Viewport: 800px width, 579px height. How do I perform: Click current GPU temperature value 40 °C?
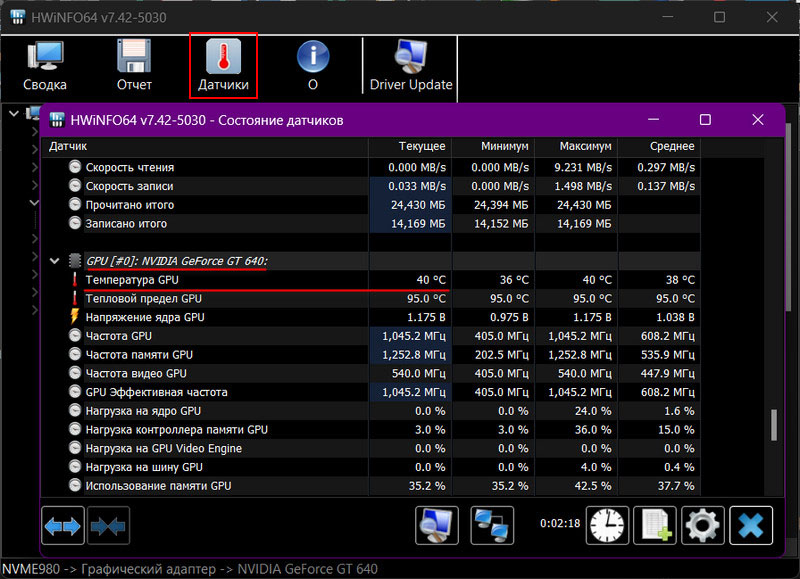point(431,280)
